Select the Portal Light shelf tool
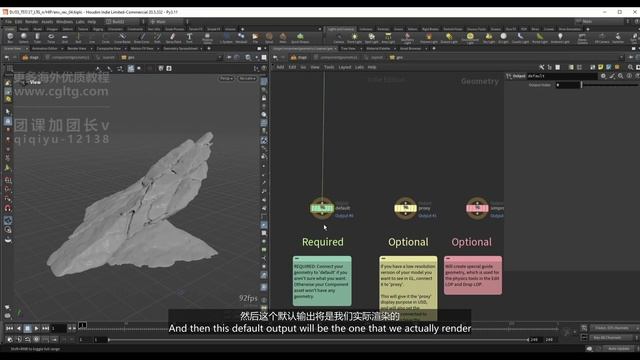The width and height of the screenshot is (640, 360). [540, 38]
